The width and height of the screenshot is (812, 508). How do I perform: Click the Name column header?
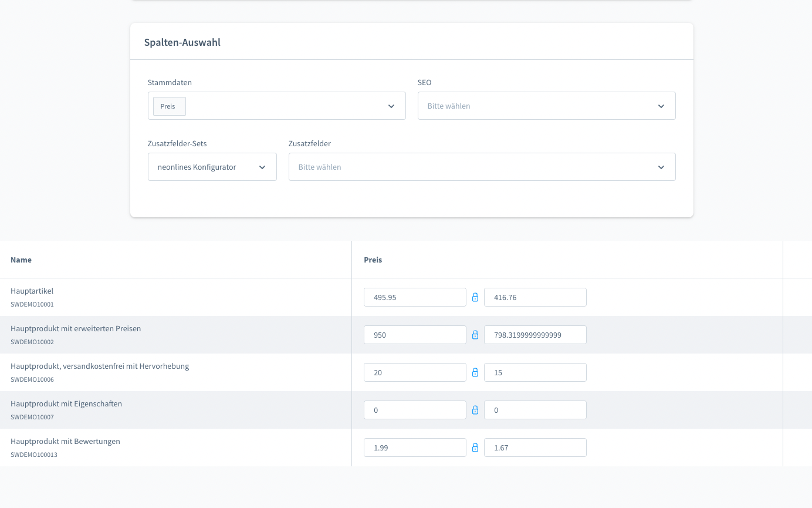(x=21, y=260)
